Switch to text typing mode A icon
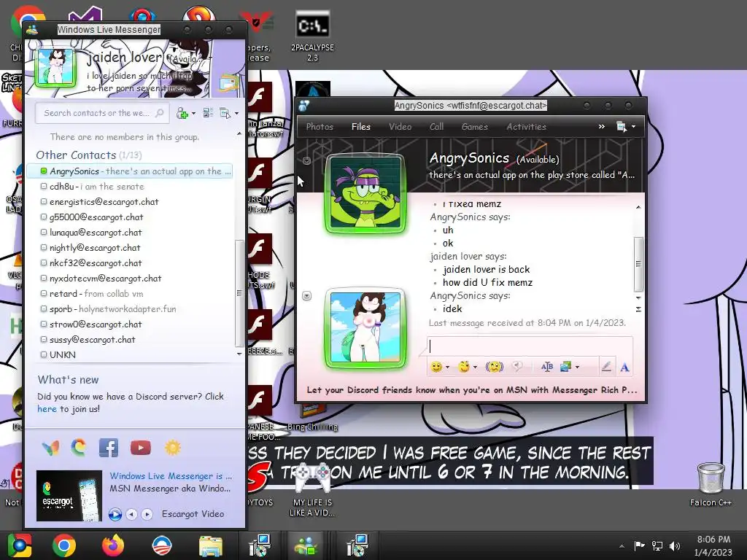The width and height of the screenshot is (747, 560). 624,367
